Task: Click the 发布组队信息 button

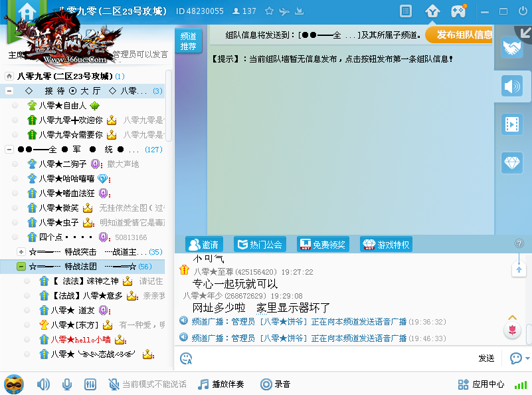Action: click(x=460, y=35)
